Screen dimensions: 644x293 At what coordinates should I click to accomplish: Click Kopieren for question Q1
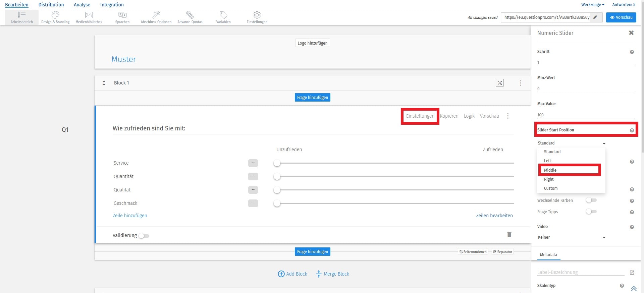pyautogui.click(x=449, y=116)
